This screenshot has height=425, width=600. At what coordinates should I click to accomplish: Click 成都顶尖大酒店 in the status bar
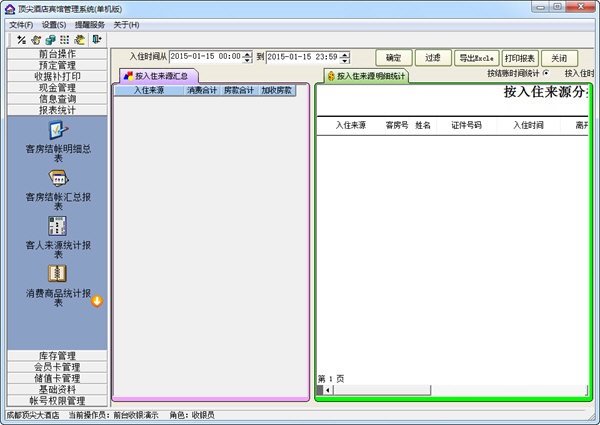point(33,415)
